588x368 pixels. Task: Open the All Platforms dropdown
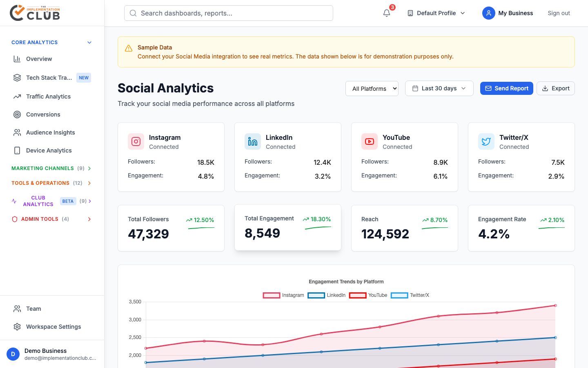click(x=372, y=88)
